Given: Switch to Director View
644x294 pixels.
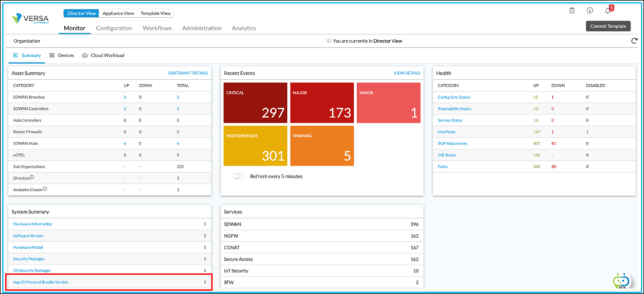Looking at the screenshot, I should point(81,13).
